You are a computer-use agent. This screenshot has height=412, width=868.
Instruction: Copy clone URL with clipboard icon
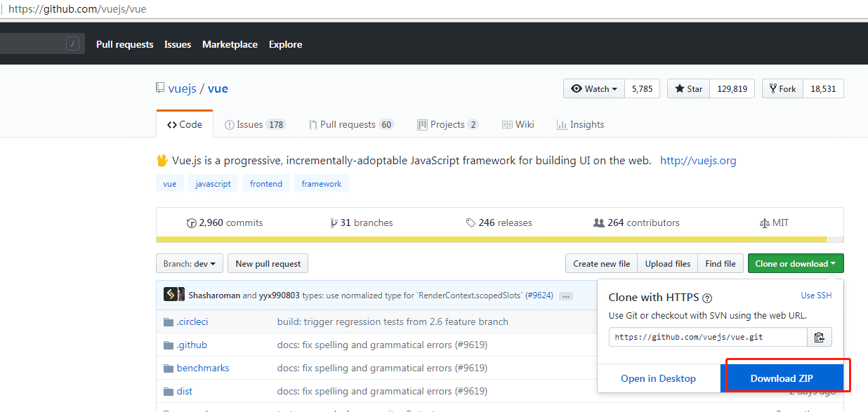tap(819, 337)
